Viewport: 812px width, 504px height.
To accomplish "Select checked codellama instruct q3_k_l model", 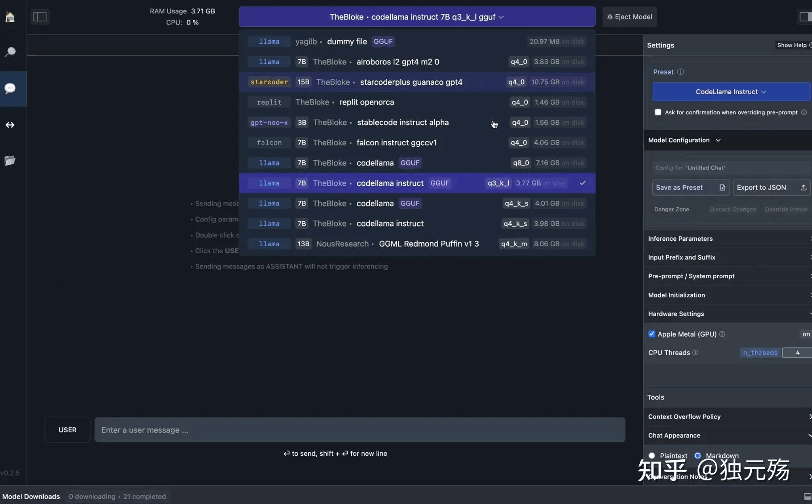I will [x=417, y=183].
